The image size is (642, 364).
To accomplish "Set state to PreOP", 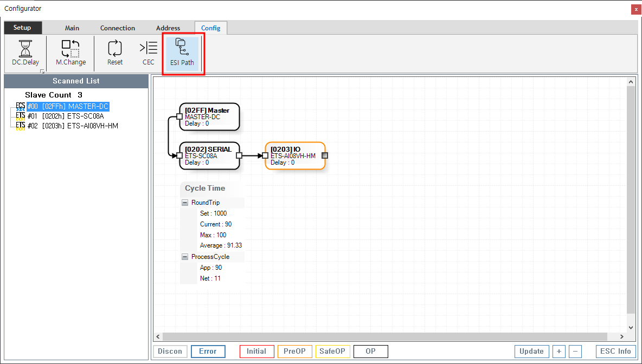I will [294, 351].
